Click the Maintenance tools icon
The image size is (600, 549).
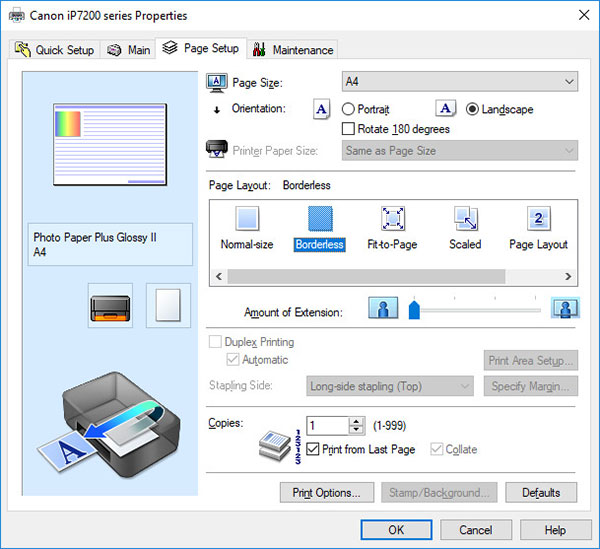(259, 49)
